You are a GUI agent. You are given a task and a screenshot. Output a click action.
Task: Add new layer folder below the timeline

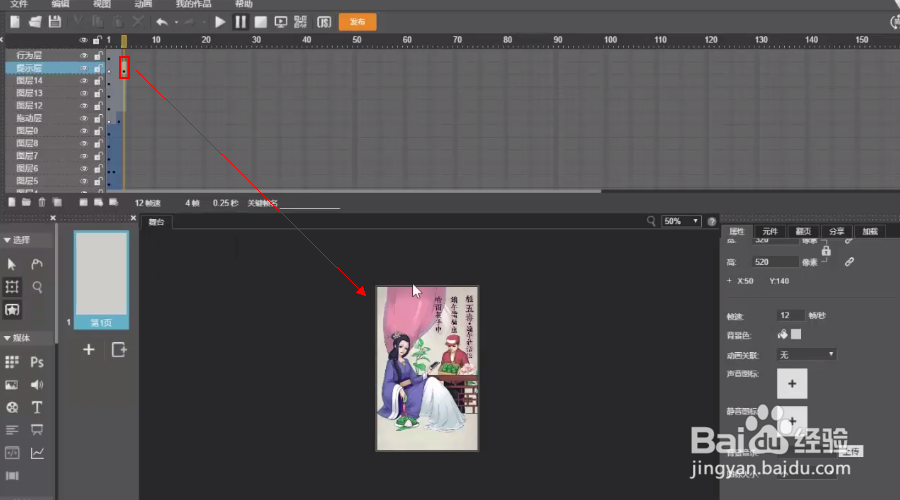pyautogui.click(x=26, y=202)
